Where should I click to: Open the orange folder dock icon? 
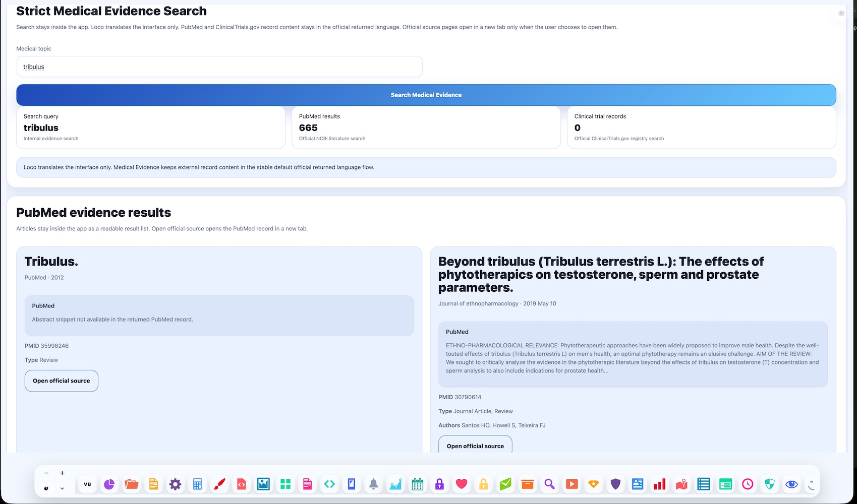coord(131,484)
